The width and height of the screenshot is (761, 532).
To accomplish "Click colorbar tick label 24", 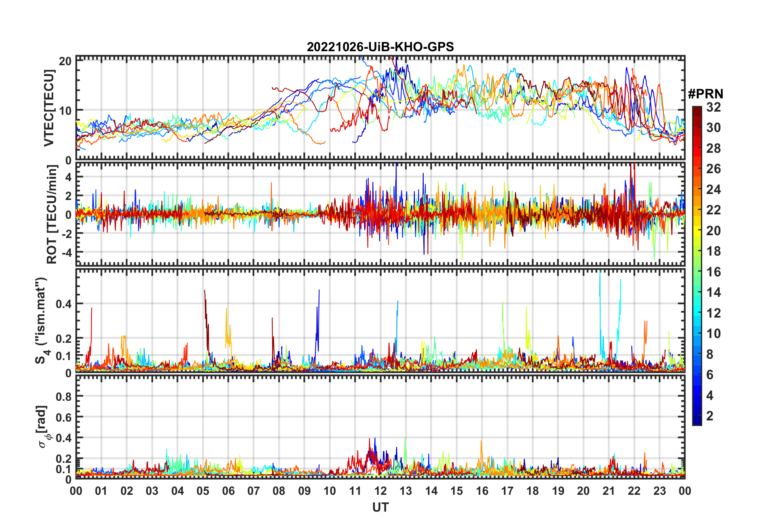I will tap(713, 189).
